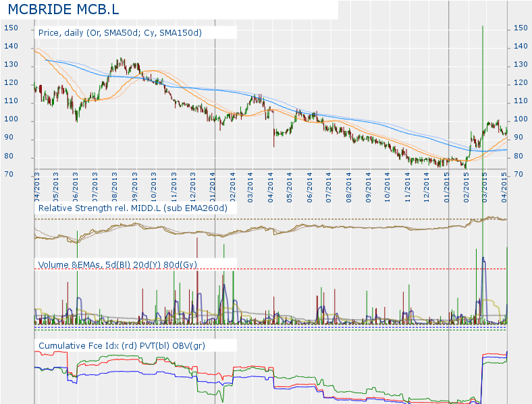532x404 pixels.
Task: Click the 100 value on left price axis
Action: 11,119
